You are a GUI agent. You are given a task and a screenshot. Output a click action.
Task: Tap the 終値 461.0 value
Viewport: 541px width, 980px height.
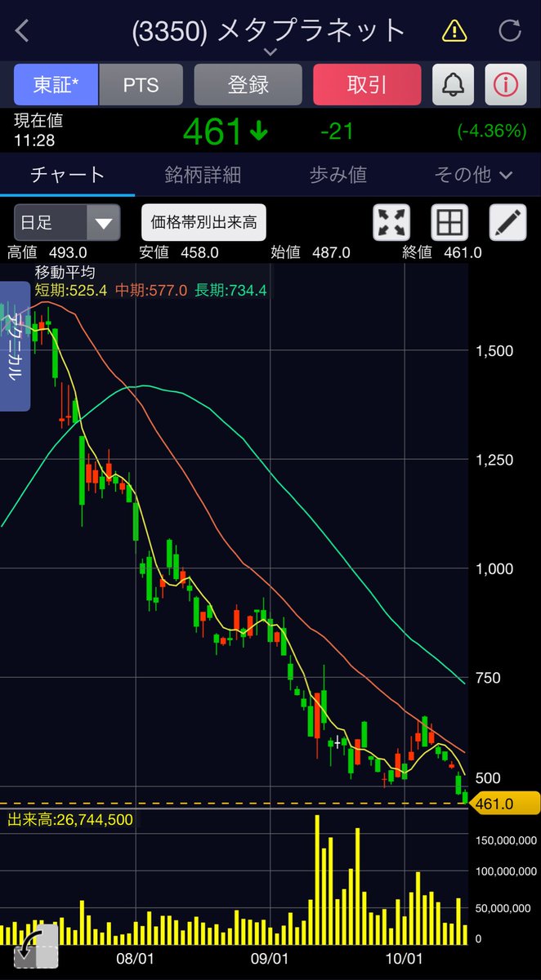click(442, 252)
